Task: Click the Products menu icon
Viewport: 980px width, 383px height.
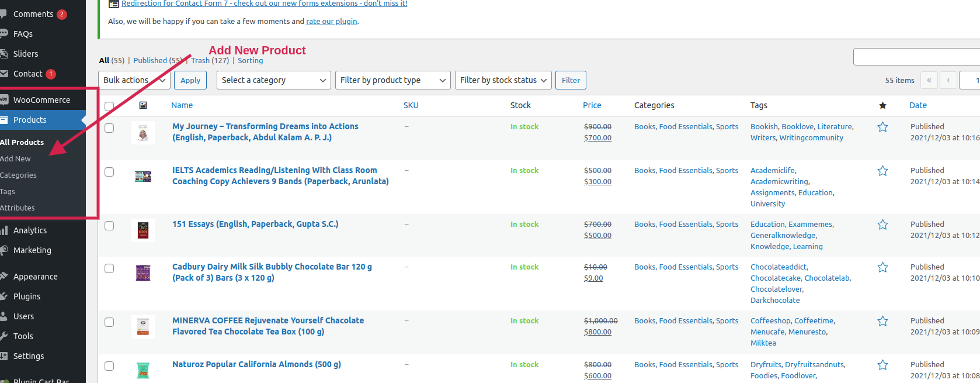Action: 3,120
